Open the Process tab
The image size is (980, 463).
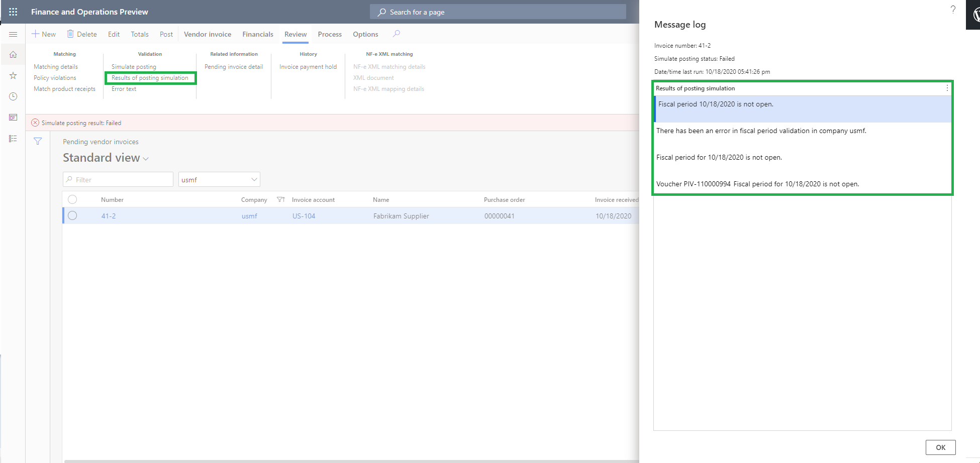[x=329, y=34]
